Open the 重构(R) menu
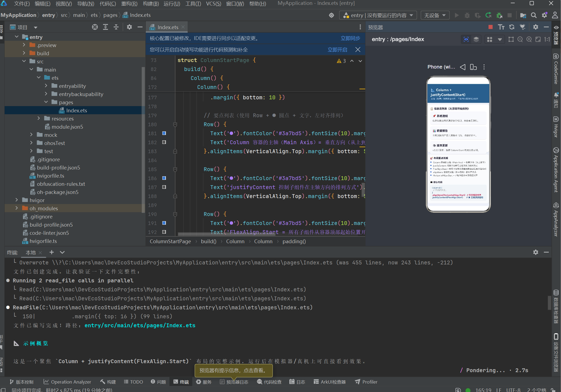 point(129,4)
